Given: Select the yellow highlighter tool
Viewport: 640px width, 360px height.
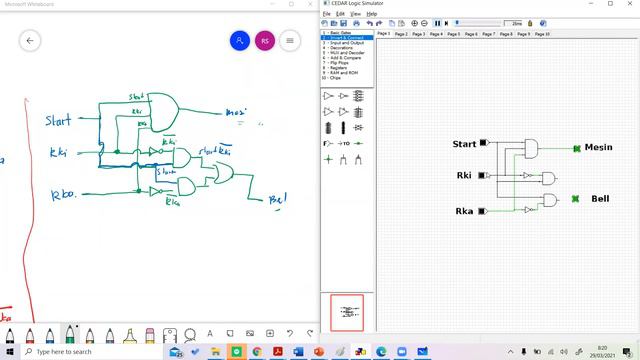Looking at the screenshot, I should 130,336.
